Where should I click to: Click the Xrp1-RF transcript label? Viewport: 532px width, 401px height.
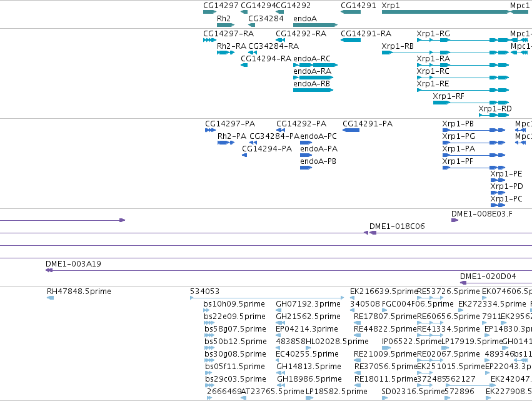coord(448,96)
